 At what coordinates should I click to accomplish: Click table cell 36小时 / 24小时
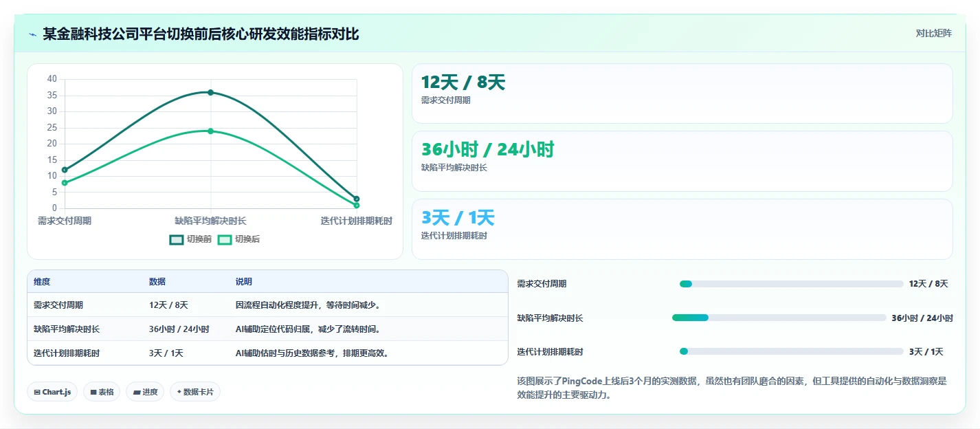tap(179, 329)
